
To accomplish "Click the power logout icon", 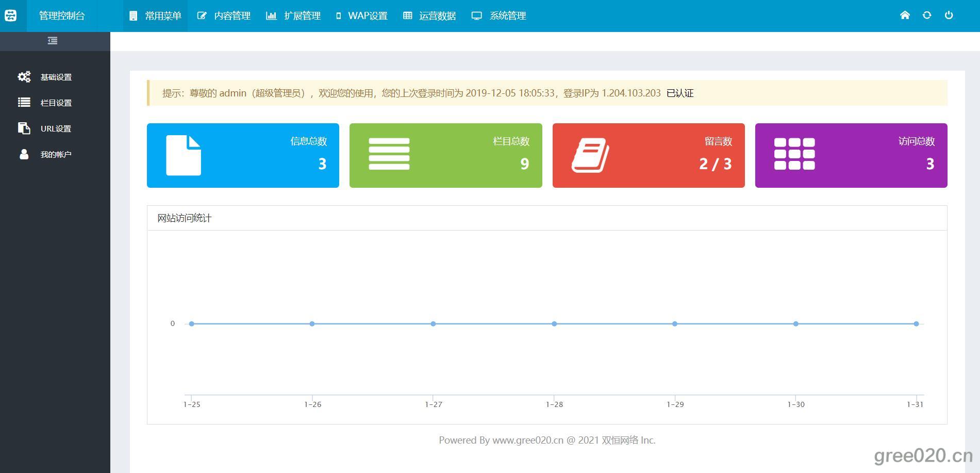I will 949,15.
